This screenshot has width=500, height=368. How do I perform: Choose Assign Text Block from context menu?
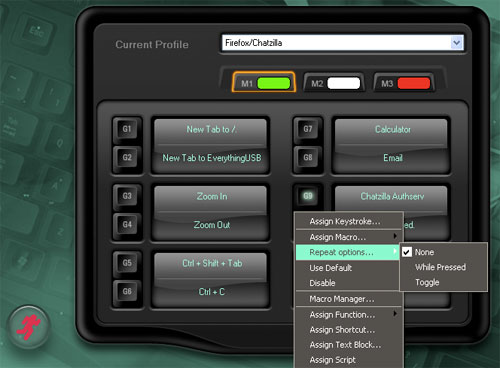pyautogui.click(x=348, y=345)
